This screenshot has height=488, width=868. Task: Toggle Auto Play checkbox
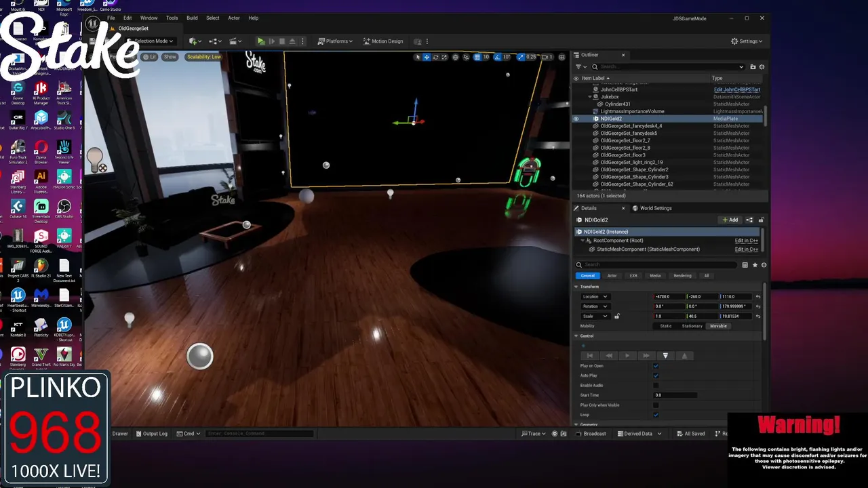(x=656, y=375)
